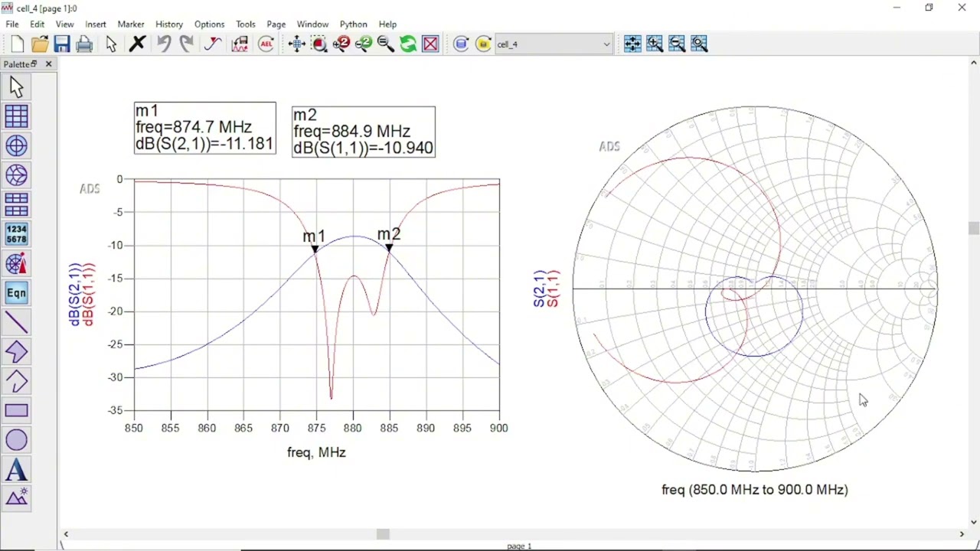Open the Tools menu

pyautogui.click(x=246, y=24)
